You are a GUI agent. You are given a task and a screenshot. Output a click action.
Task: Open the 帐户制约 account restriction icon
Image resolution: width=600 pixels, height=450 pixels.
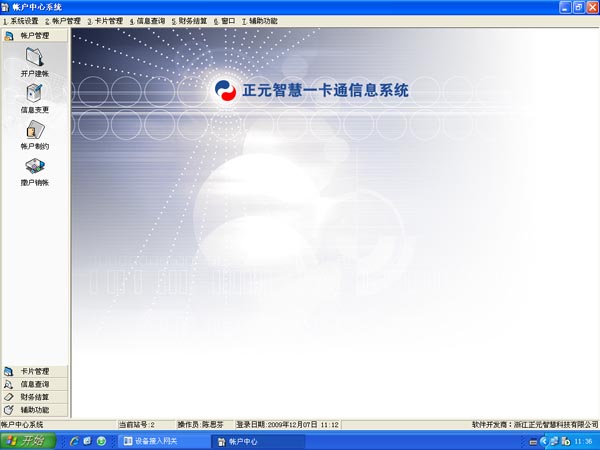pos(34,135)
